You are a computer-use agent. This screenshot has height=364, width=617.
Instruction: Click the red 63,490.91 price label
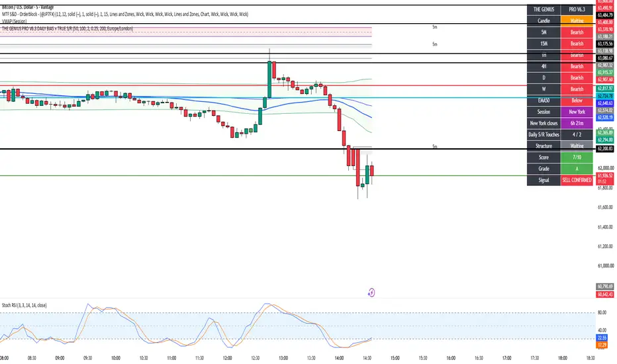click(605, 8)
